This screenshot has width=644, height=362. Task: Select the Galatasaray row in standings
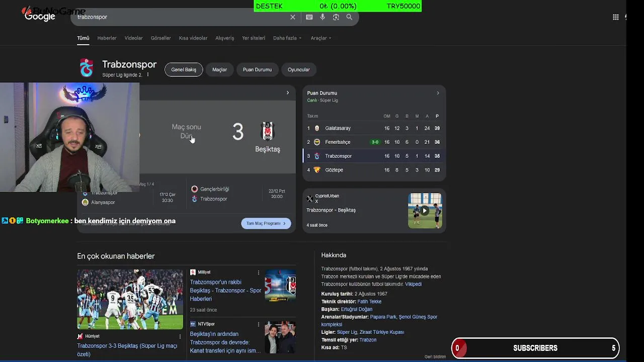point(374,128)
